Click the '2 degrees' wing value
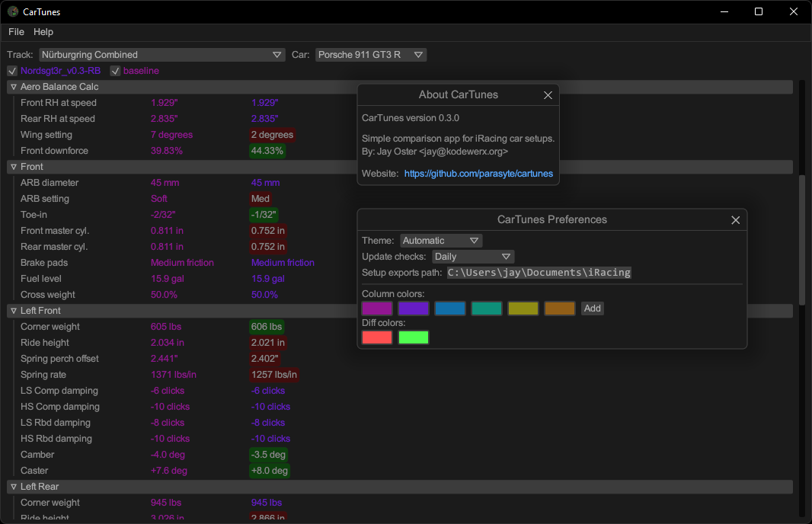This screenshot has width=812, height=524. point(273,135)
